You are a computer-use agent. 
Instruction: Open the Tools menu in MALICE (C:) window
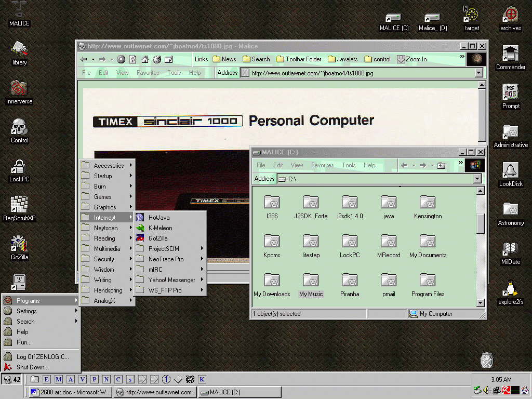(x=349, y=165)
